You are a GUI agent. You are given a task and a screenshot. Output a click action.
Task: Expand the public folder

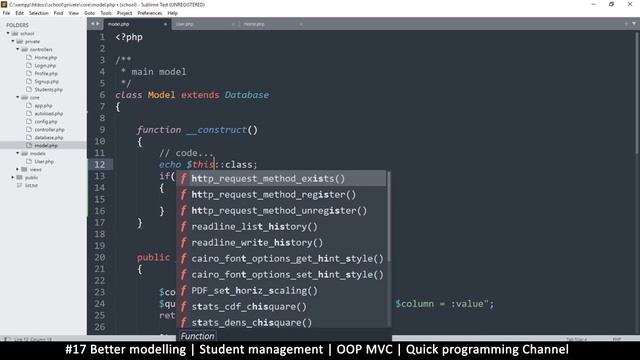click(13, 178)
